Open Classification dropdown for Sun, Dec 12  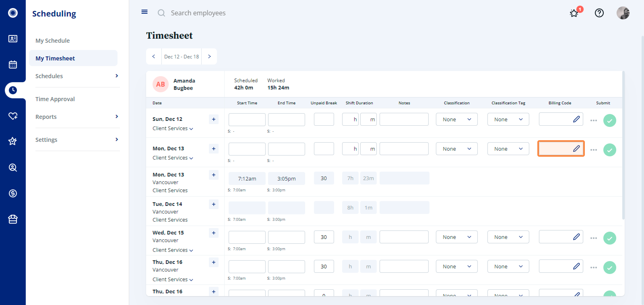click(x=456, y=119)
